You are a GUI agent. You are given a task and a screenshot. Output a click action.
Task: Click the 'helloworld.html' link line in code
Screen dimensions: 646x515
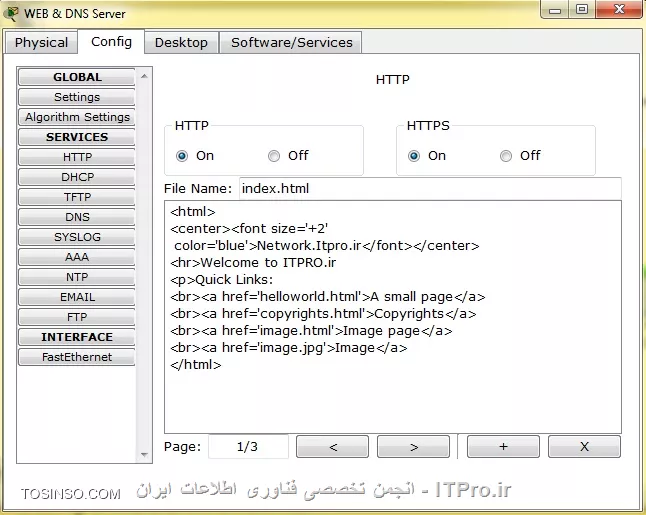pyautogui.click(x=328, y=297)
